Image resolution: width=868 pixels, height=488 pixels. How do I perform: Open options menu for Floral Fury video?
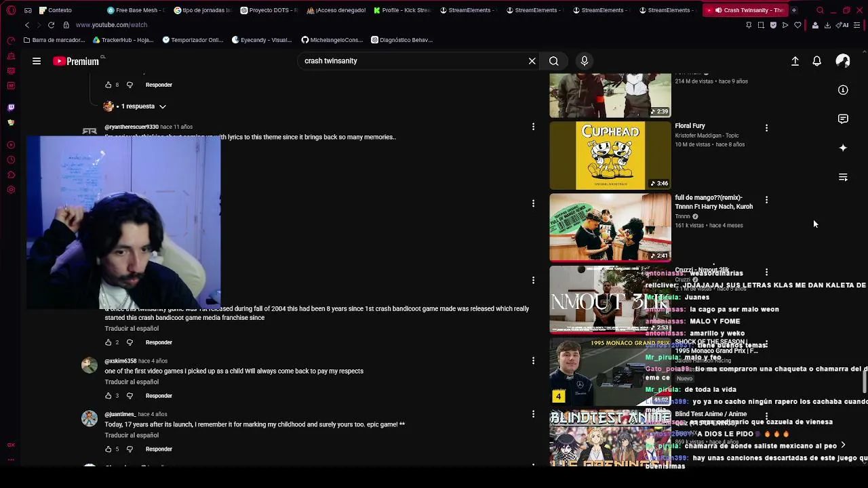point(766,128)
